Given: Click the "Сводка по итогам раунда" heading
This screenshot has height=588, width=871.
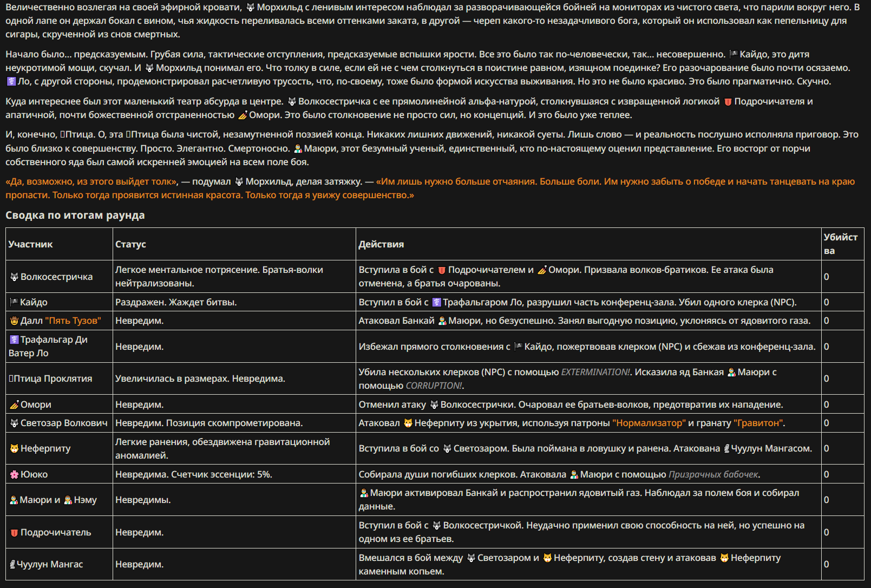Looking at the screenshot, I should [x=75, y=215].
